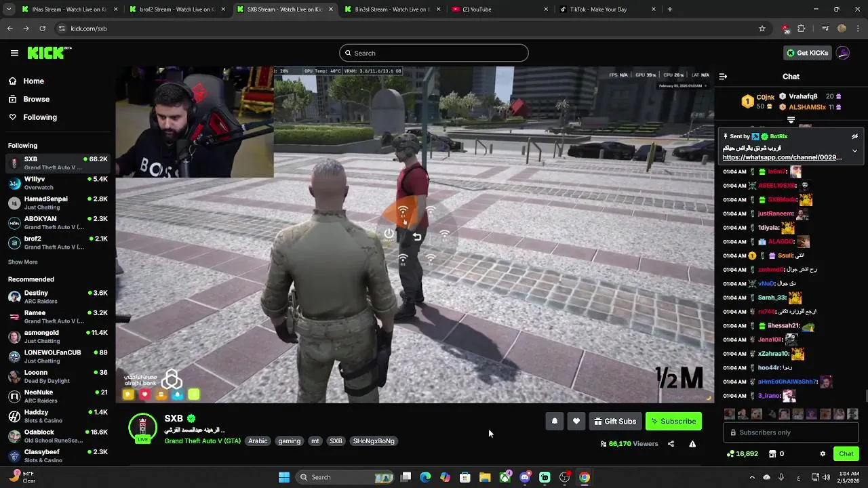Open the sidebar hamburger menu

click(x=14, y=53)
